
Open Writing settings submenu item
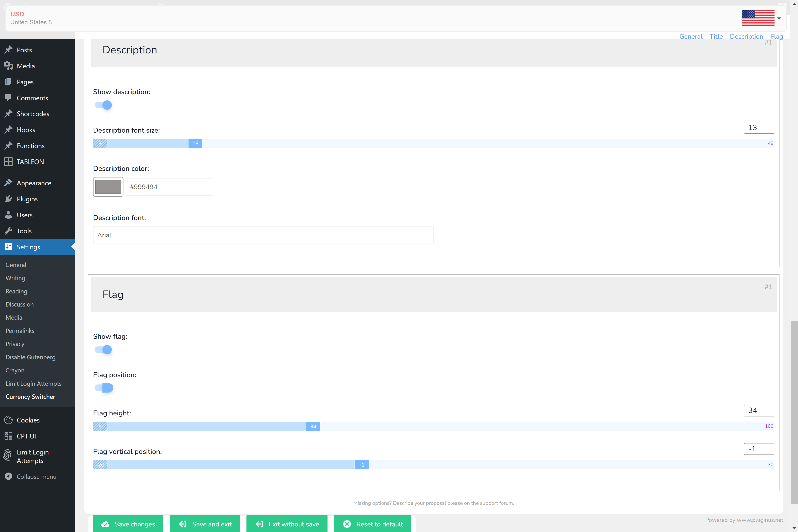(15, 278)
